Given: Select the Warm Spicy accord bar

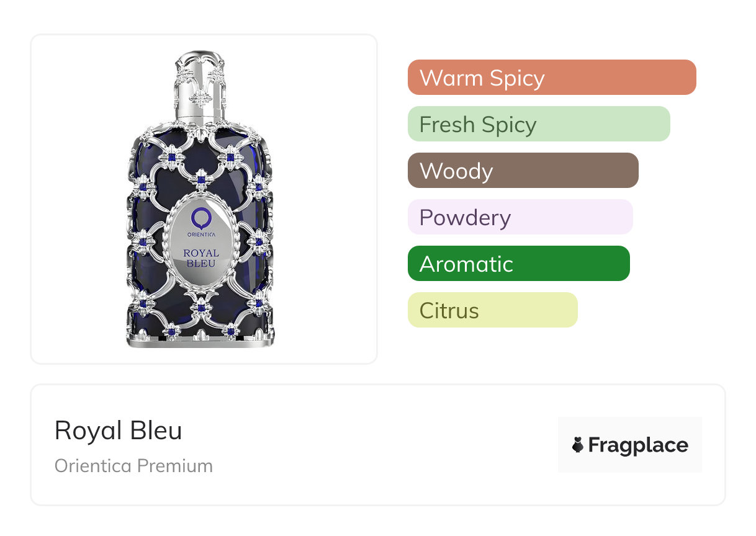Looking at the screenshot, I should 551,78.
